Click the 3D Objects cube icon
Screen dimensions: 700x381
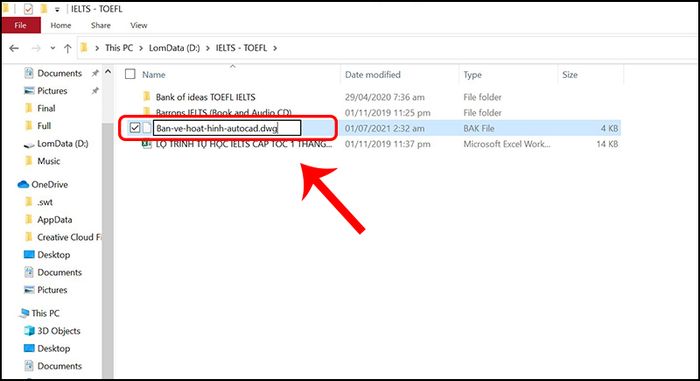(x=29, y=331)
